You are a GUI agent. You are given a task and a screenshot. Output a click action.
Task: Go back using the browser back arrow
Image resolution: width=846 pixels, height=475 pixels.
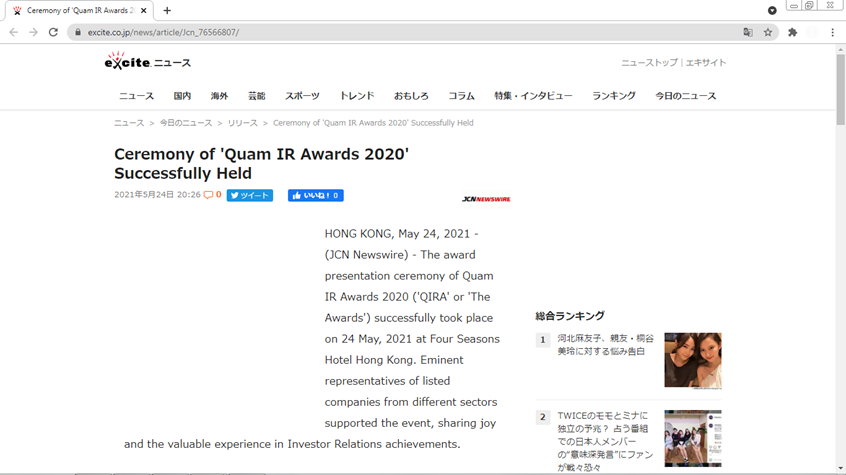click(13, 32)
